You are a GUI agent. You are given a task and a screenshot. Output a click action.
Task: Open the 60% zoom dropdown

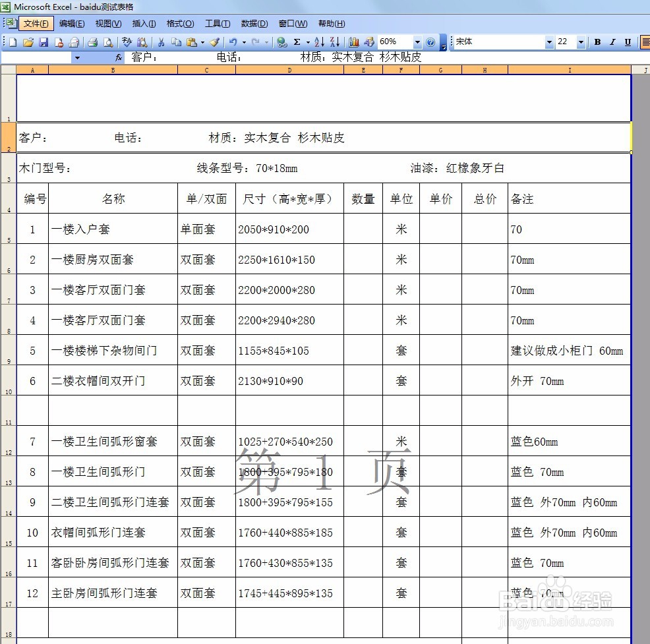point(417,42)
